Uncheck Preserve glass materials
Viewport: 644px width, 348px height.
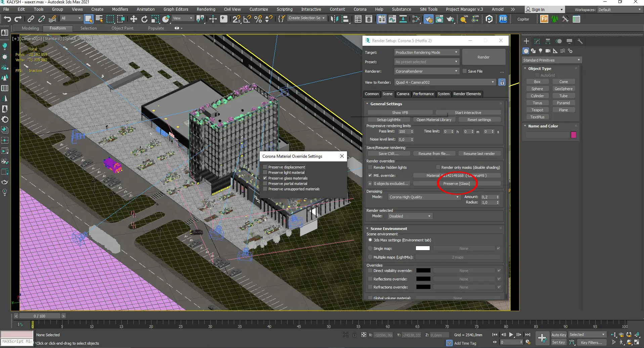(x=265, y=178)
